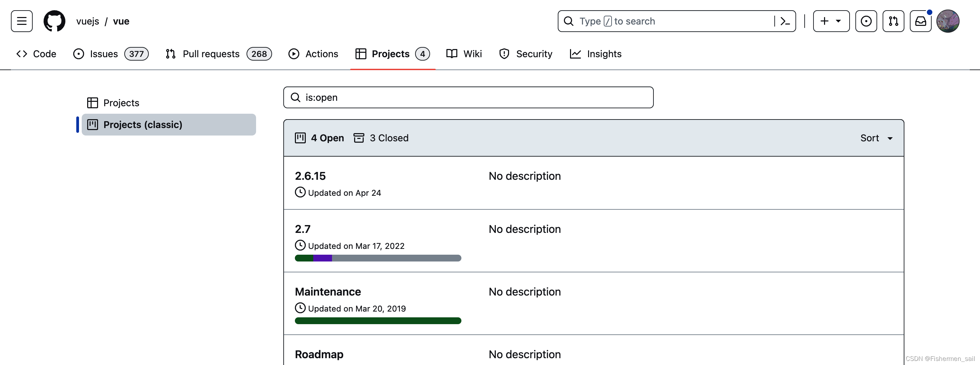The height and width of the screenshot is (365, 980).
Task: Click the board icon beside 4 Open
Action: (x=300, y=138)
